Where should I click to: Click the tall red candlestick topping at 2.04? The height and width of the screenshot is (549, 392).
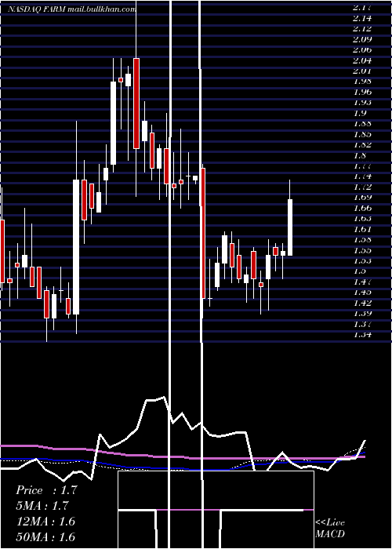coord(136,104)
